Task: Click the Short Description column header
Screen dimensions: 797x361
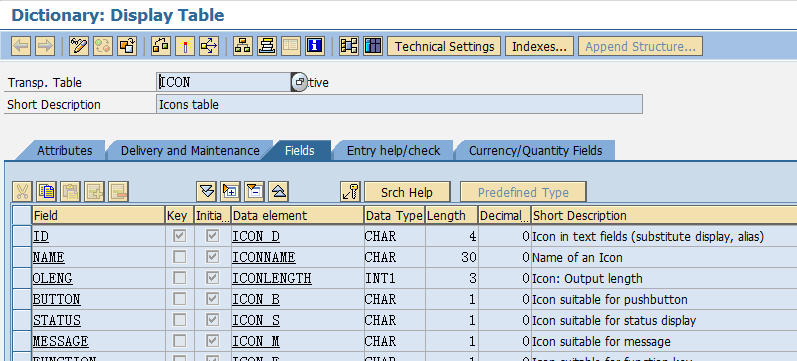Action: 664,215
